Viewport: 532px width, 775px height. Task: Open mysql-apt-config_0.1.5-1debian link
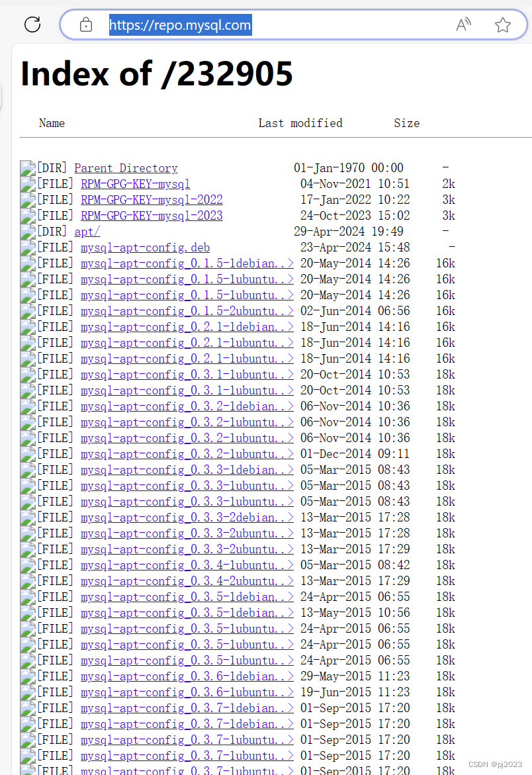tap(187, 263)
